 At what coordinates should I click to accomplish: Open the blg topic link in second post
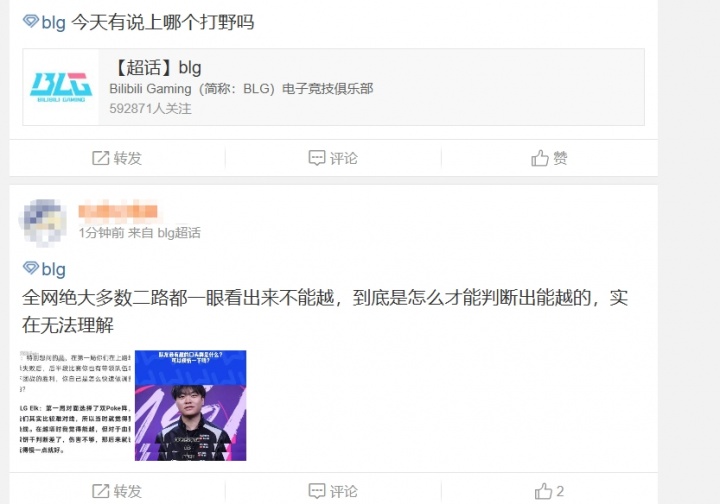[x=53, y=269]
